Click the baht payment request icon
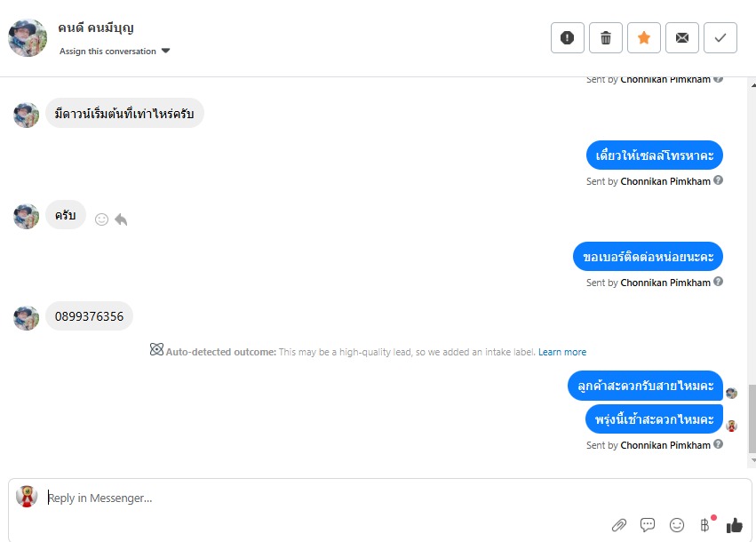Viewport: 756px width, 542px height. pos(705,525)
